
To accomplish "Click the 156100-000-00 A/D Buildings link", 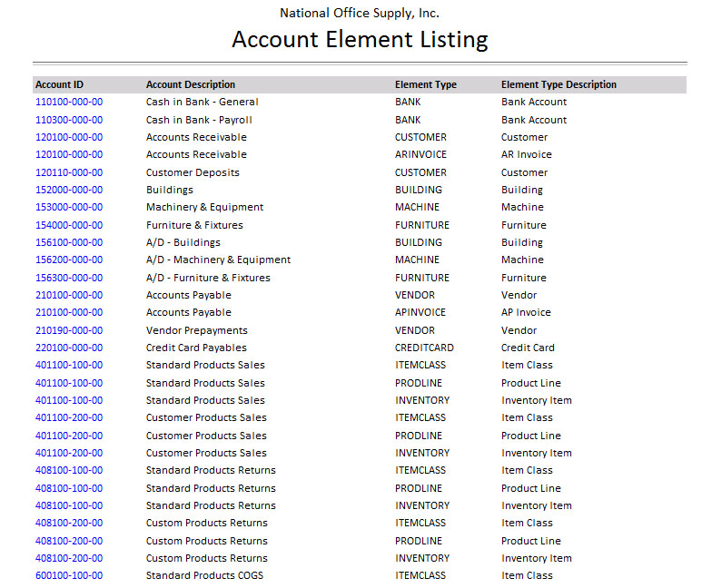I will (x=69, y=242).
